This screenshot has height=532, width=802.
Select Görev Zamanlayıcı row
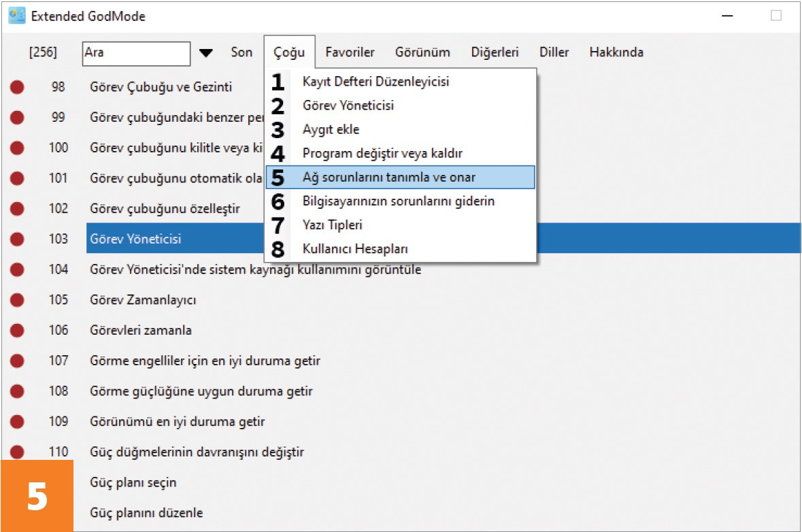[144, 300]
